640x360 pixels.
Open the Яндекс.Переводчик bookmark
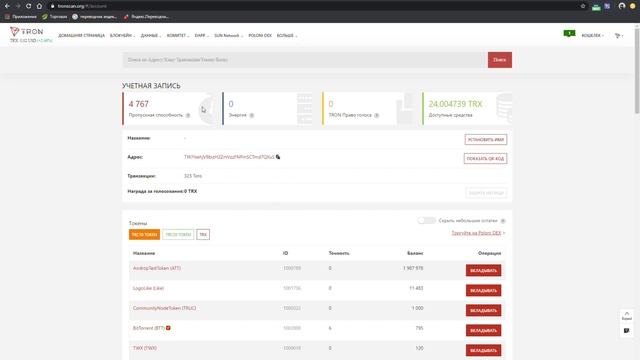click(x=146, y=17)
